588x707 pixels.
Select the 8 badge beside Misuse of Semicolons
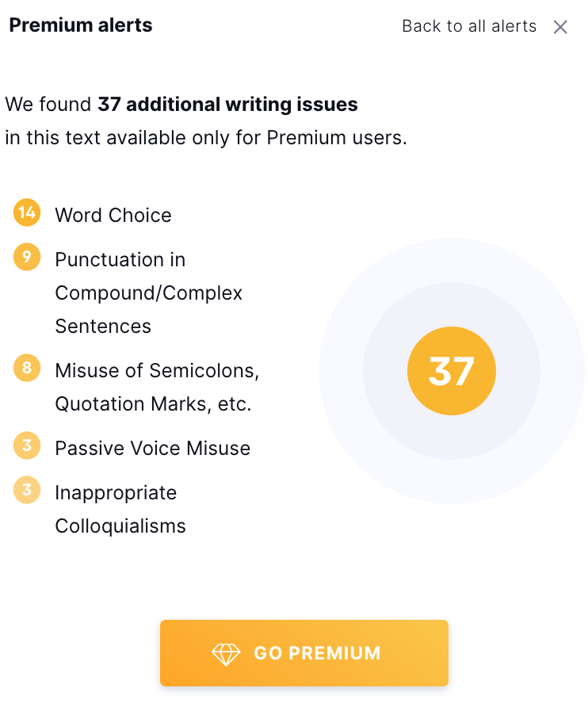27,368
